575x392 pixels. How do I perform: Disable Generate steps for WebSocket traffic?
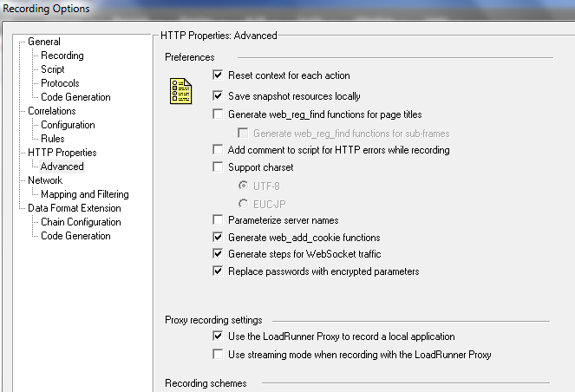[218, 254]
